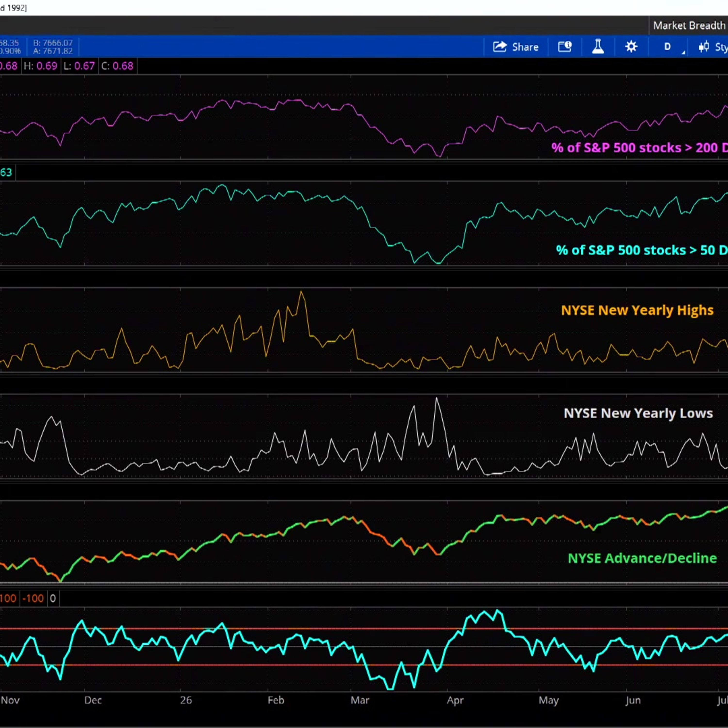Open chart settings with the gear icon
Viewport: 728px width, 728px height.
[631, 47]
